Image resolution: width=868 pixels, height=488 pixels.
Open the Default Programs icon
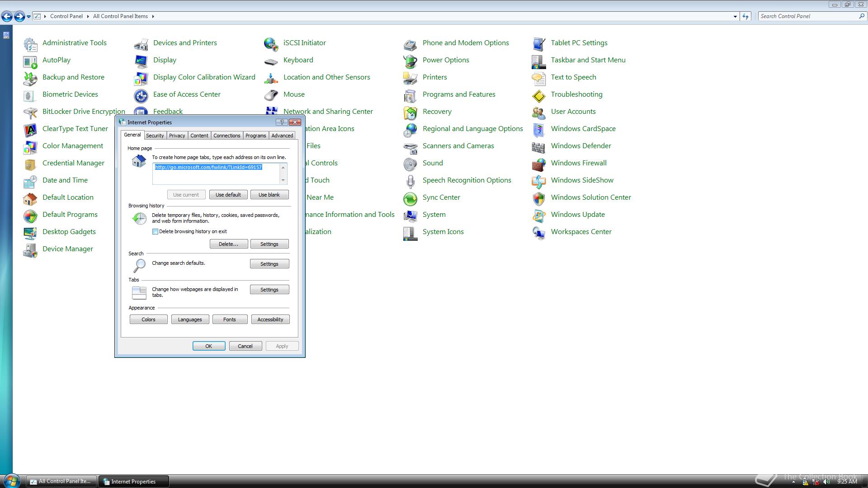30,216
